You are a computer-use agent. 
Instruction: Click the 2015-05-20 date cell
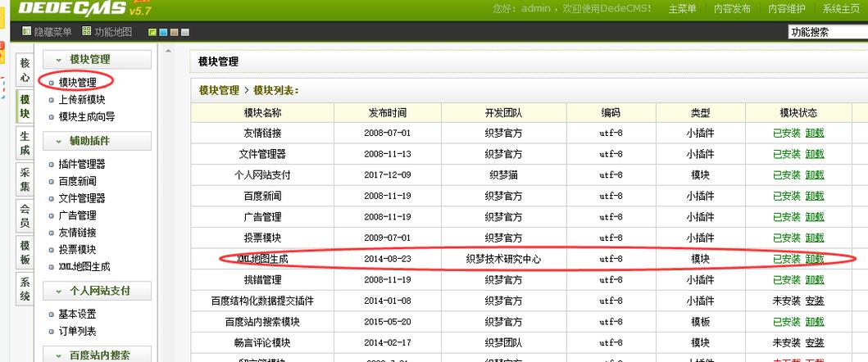click(x=388, y=322)
